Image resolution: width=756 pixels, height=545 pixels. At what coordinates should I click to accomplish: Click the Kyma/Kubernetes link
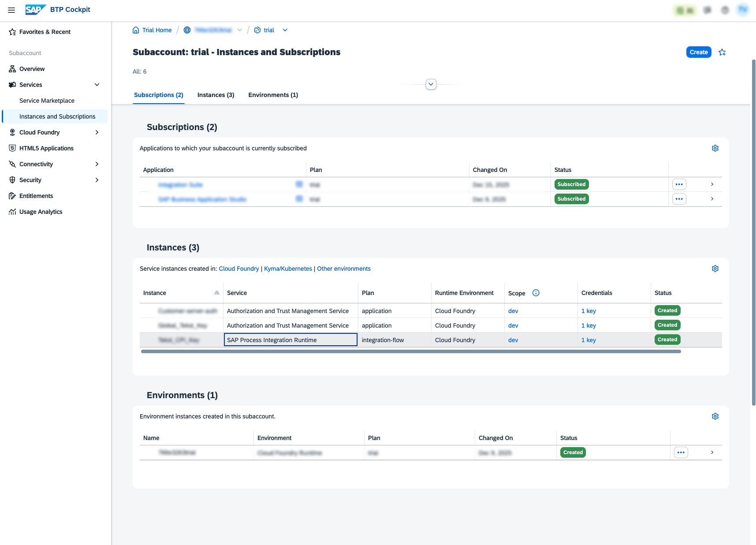[x=288, y=269]
